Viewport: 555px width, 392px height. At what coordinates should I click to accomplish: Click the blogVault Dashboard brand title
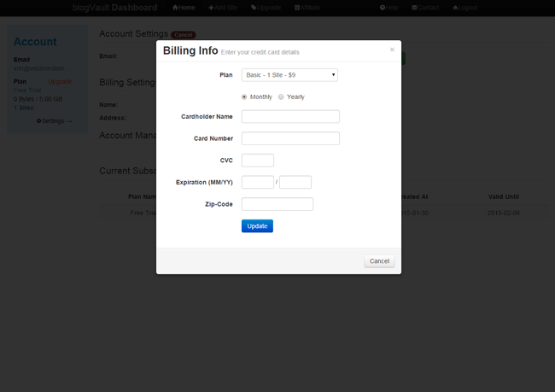coord(115,8)
